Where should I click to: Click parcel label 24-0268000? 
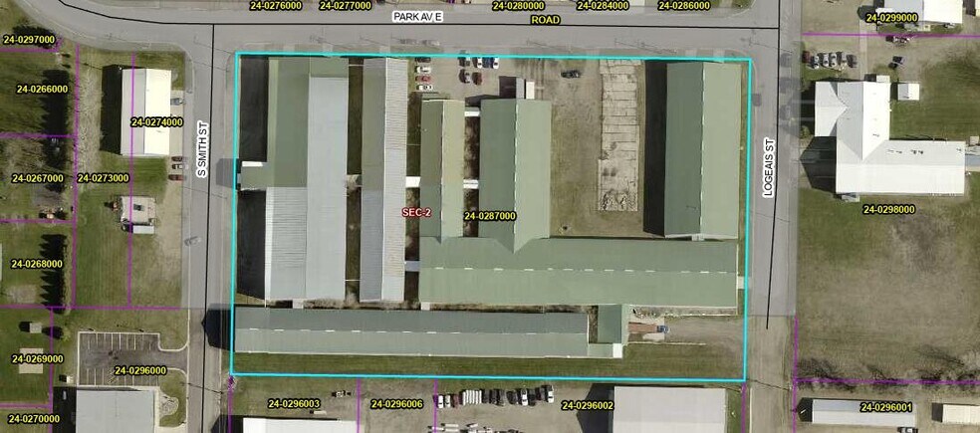pyautogui.click(x=37, y=264)
